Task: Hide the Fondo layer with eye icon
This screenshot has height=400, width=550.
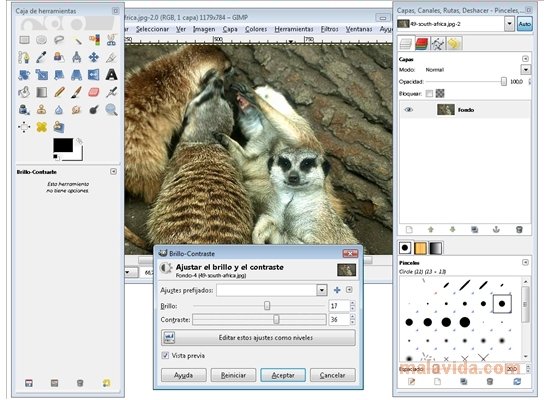Action: click(x=408, y=110)
